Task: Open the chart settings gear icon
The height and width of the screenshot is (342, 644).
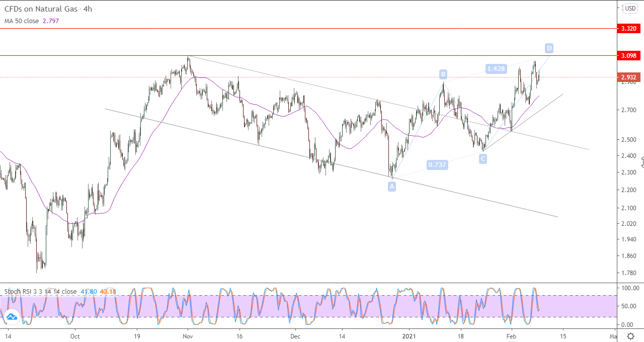Action: click(630, 336)
